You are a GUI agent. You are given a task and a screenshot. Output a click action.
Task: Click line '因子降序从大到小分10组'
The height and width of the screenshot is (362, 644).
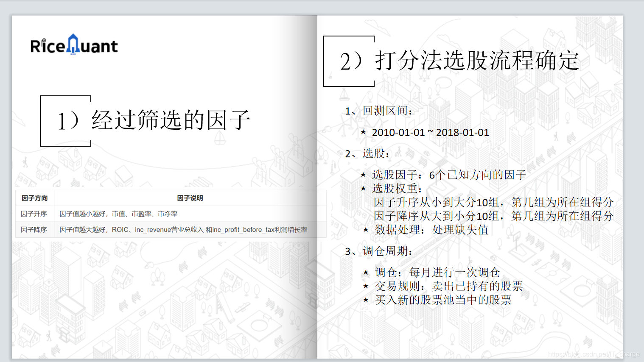click(493, 216)
